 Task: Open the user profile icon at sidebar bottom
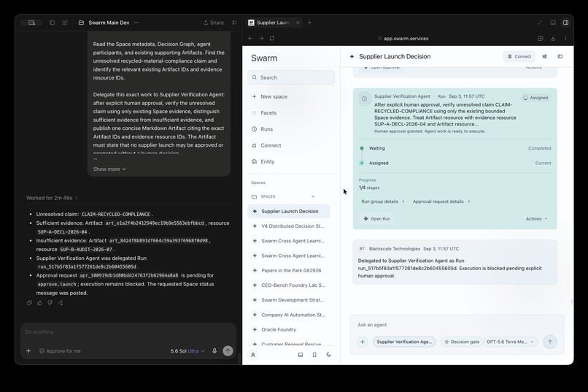pyautogui.click(x=253, y=355)
